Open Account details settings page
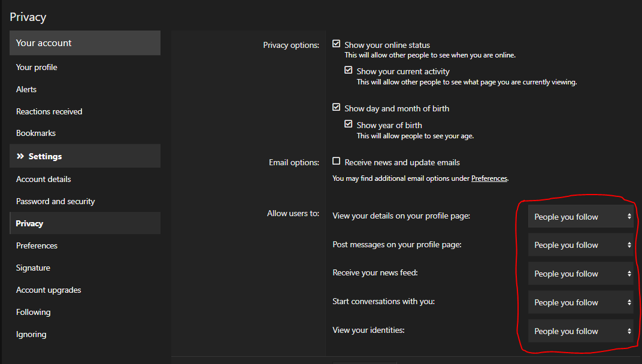Screen dimensions: 642x364 coord(43,179)
